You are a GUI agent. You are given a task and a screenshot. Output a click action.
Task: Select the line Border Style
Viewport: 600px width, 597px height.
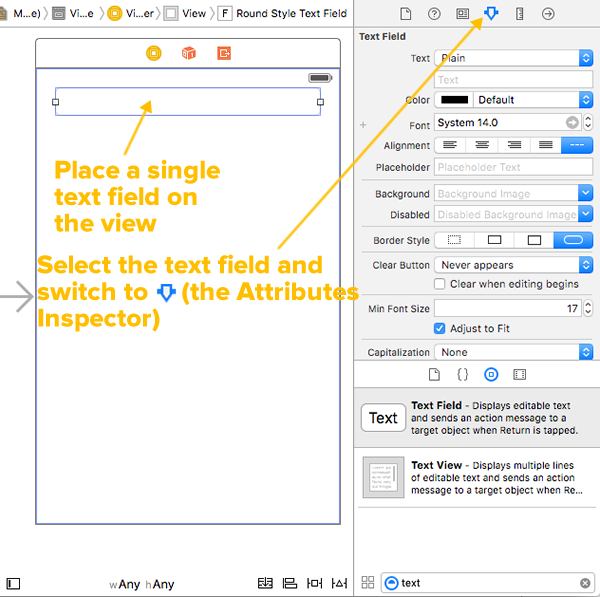tap(494, 240)
